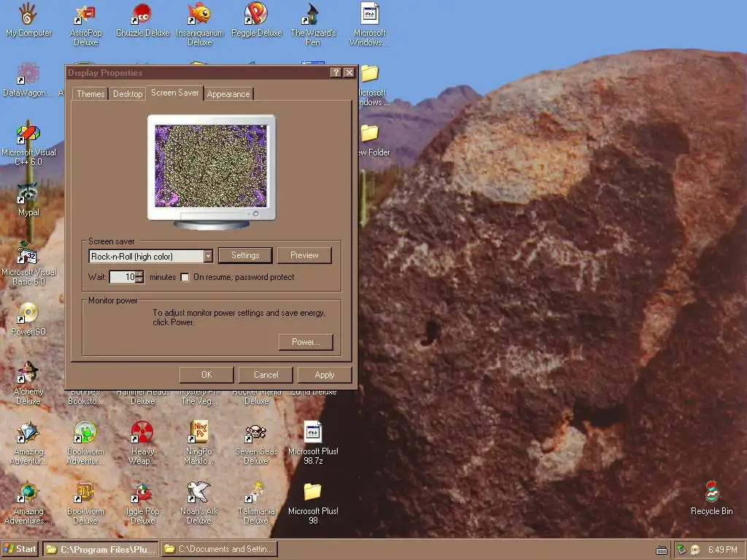The width and height of the screenshot is (747, 560).
Task: Select the Iggle Pop Deluxe icon
Action: 142,492
